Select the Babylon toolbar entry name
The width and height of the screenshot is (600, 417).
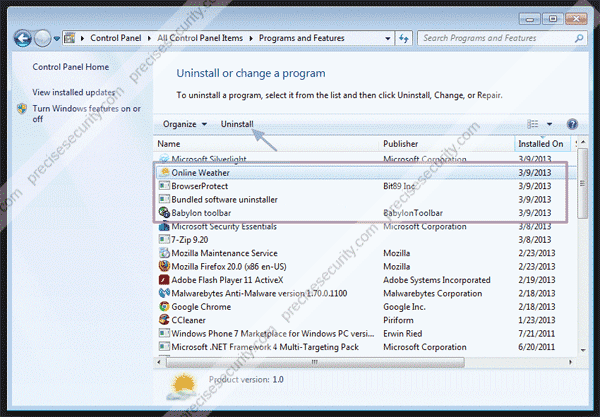pyautogui.click(x=201, y=213)
